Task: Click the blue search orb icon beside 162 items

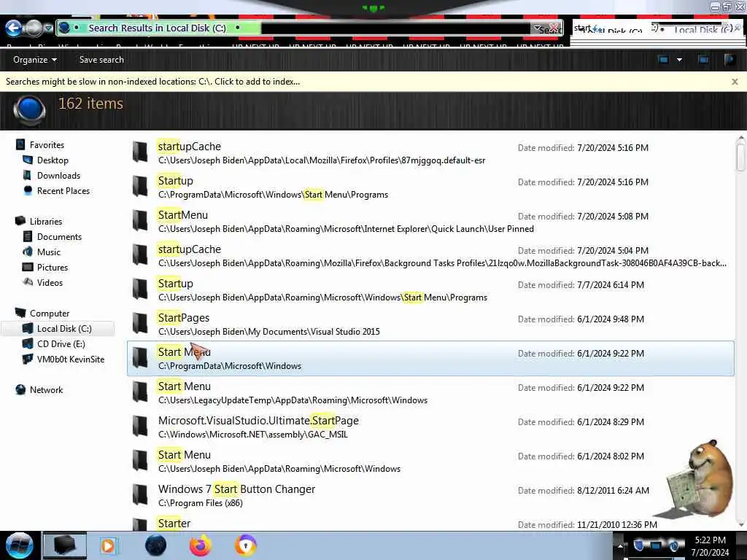Action: point(29,109)
